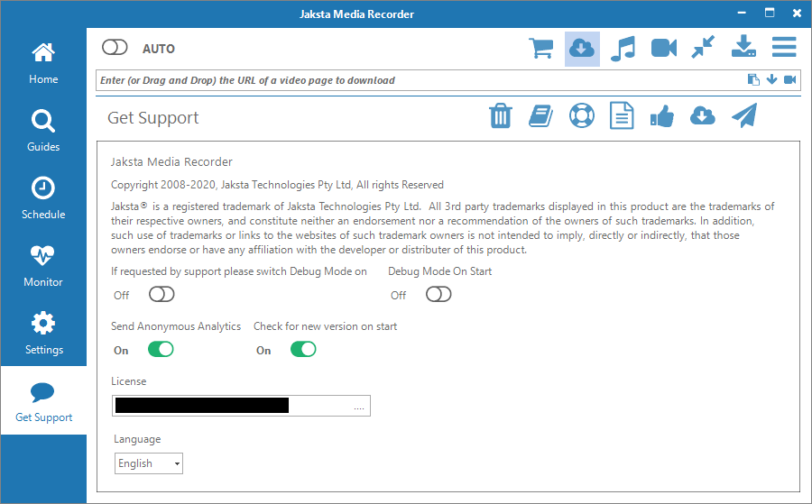This screenshot has width=812, height=504.
Task: Toggle Check for new version on start
Action: [x=303, y=349]
